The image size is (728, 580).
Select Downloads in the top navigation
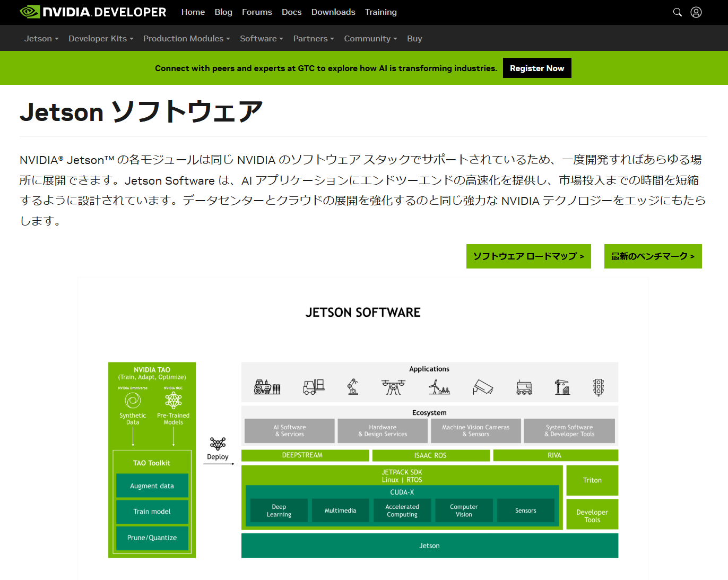tap(333, 12)
